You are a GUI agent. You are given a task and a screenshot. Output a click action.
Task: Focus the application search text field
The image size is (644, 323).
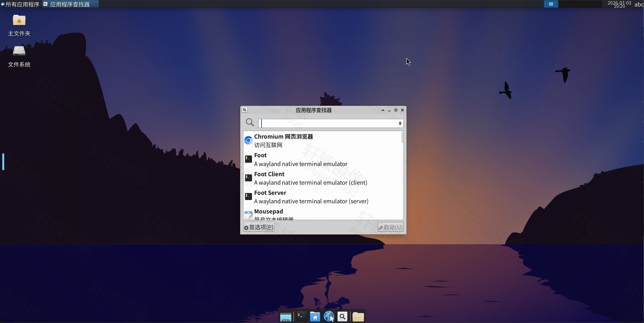pyautogui.click(x=331, y=123)
